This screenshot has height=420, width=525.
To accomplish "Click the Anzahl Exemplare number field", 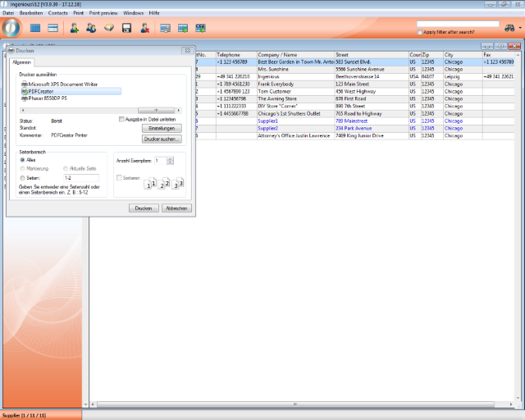I will [161, 161].
